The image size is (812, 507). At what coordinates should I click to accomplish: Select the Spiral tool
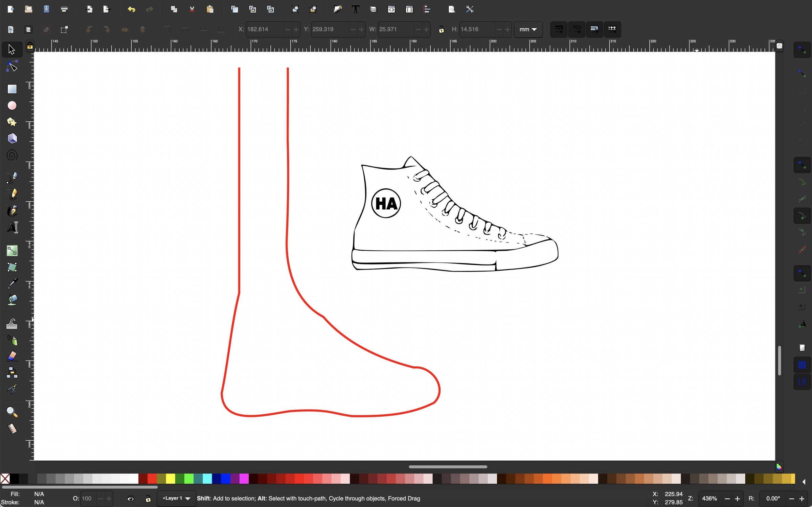(x=12, y=155)
